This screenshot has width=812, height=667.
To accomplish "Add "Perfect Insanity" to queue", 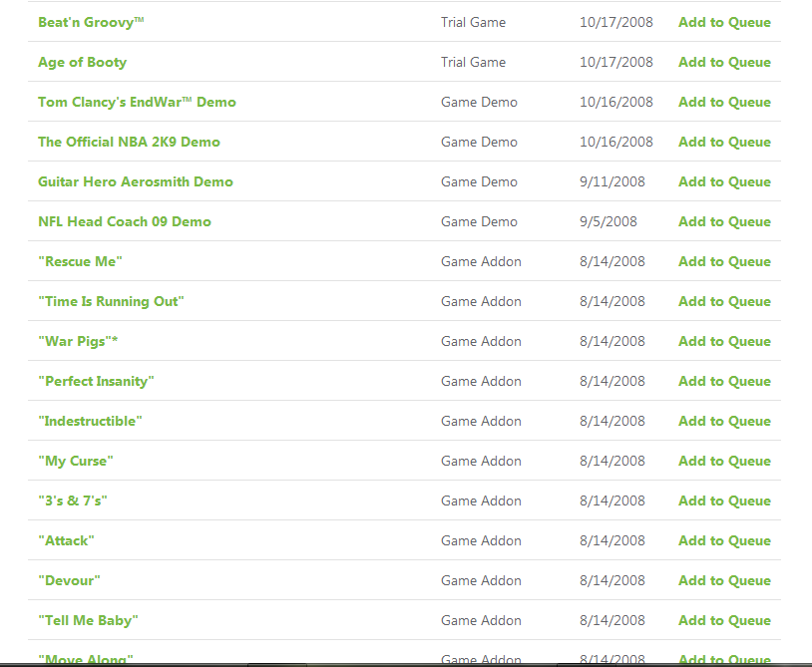I will point(724,381).
